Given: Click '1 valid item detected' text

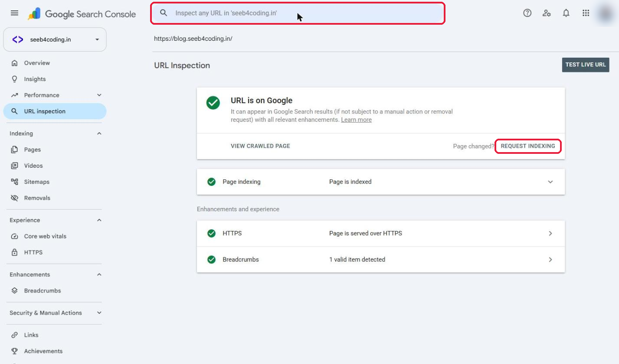Looking at the screenshot, I should (x=357, y=260).
